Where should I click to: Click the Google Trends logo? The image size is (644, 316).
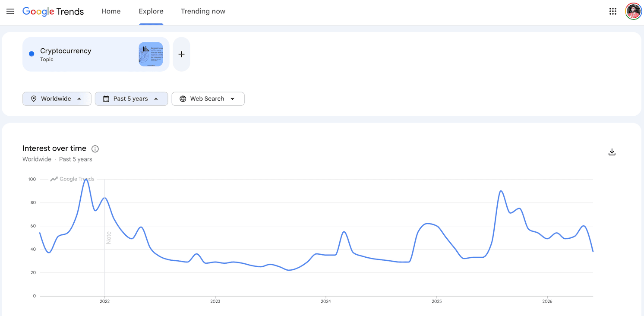pyautogui.click(x=53, y=12)
